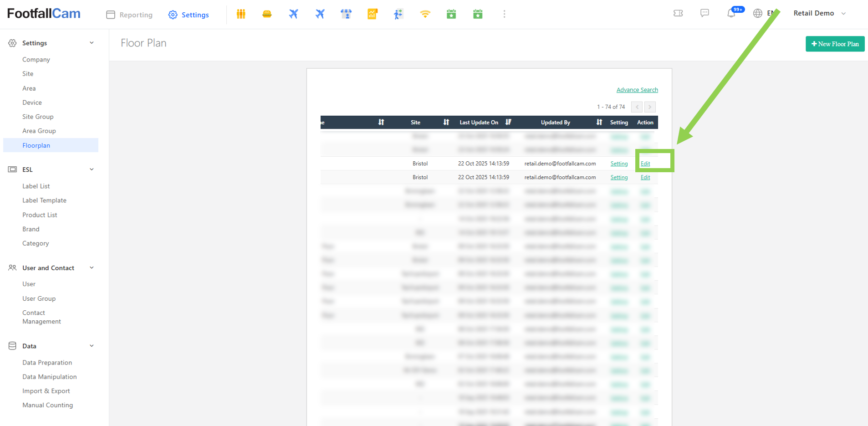
Task: Open the yellow chart report icon
Action: (373, 14)
